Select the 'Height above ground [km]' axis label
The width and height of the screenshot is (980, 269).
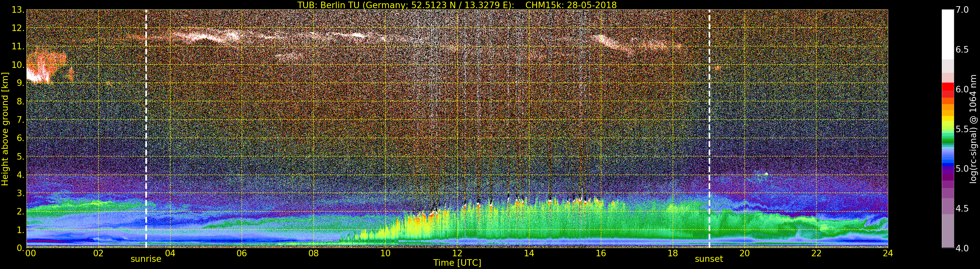click(x=5, y=129)
